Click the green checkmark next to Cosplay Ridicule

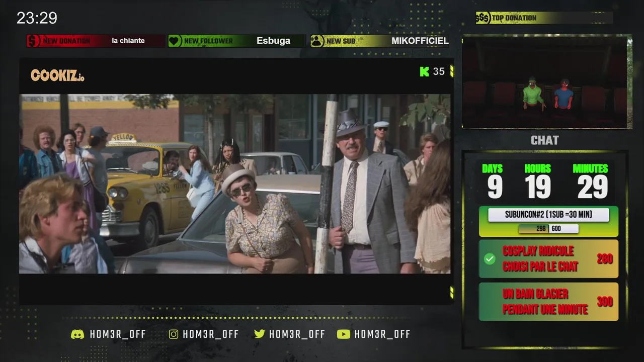point(490,259)
